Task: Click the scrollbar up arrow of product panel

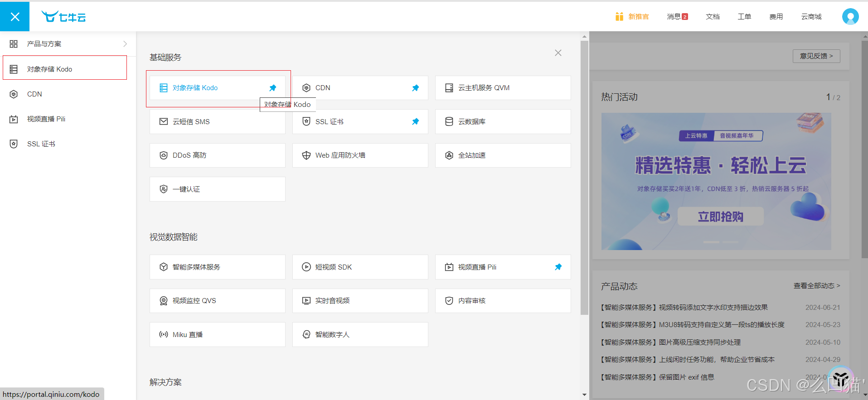Action: pyautogui.click(x=584, y=36)
